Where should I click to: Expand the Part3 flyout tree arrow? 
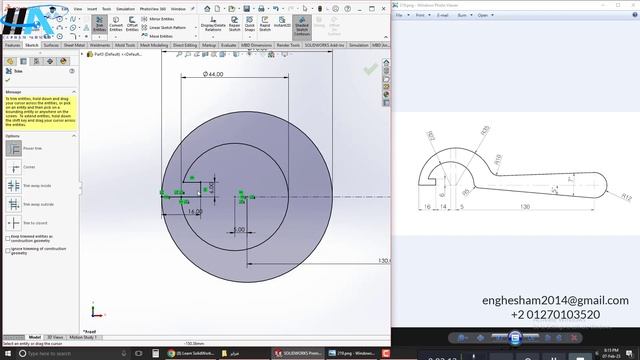tap(82, 54)
